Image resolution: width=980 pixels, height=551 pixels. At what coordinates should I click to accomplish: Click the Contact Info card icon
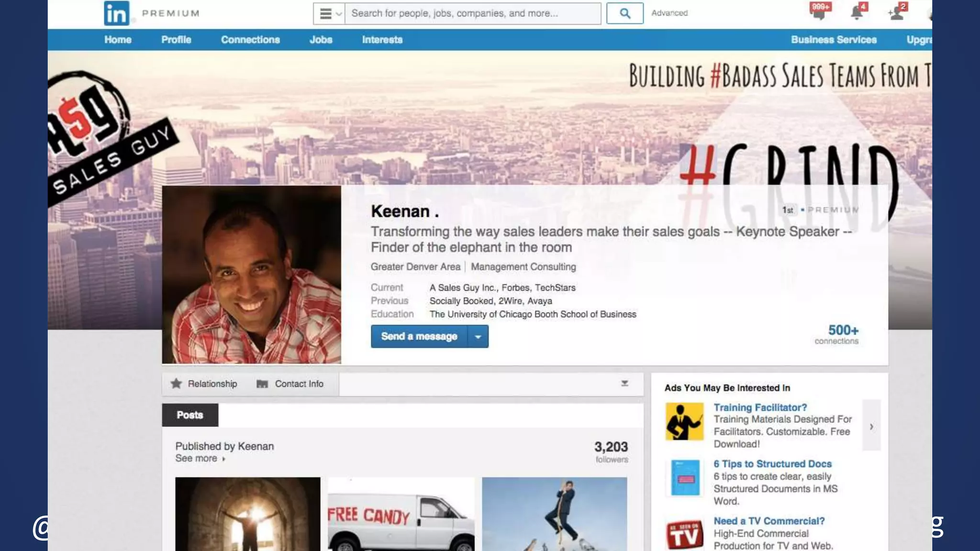[x=262, y=384]
